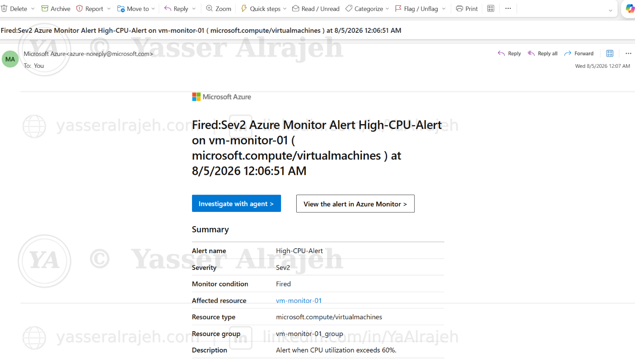The width and height of the screenshot is (635, 364).
Task: Report the message with shield icon
Action: pos(79,8)
